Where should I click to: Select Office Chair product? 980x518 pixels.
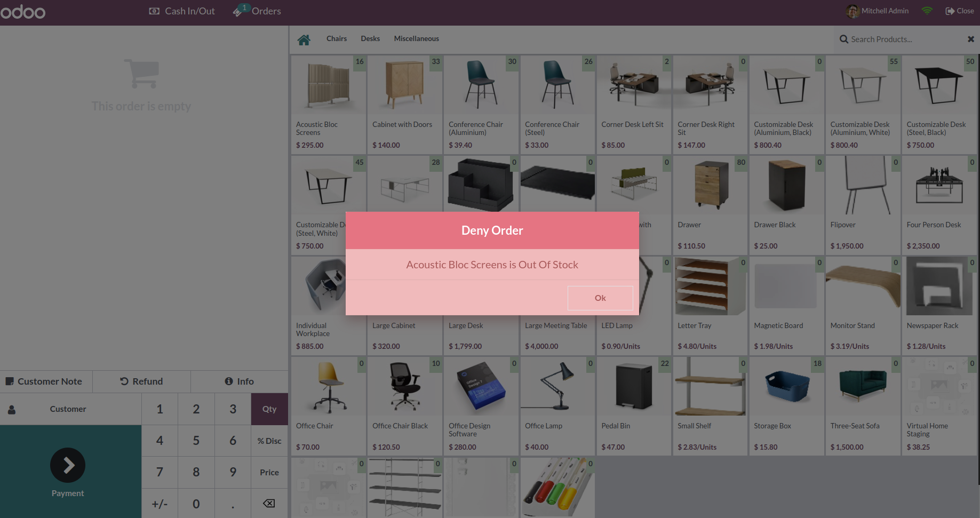point(329,407)
